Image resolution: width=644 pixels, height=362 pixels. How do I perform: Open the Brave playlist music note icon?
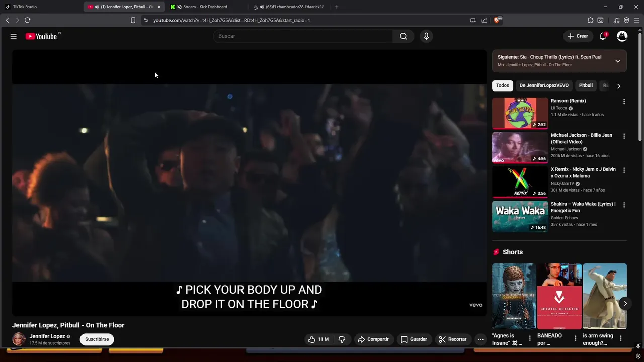click(617, 20)
